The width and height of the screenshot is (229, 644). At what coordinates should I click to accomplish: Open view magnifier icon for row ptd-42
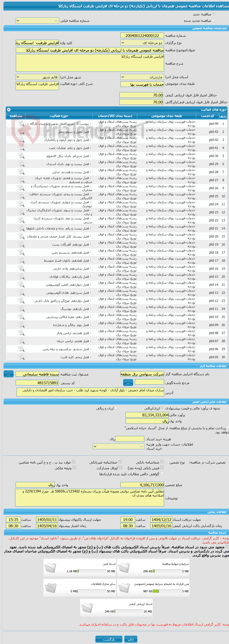pos(21,140)
